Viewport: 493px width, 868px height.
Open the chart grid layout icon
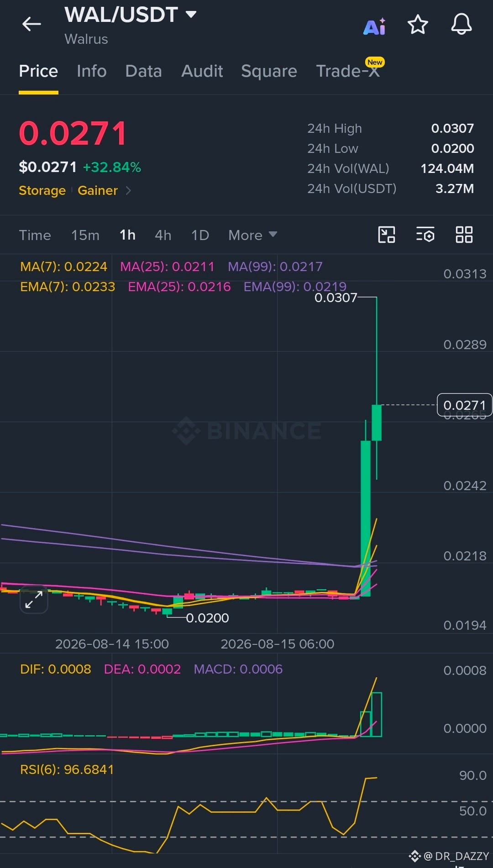464,235
